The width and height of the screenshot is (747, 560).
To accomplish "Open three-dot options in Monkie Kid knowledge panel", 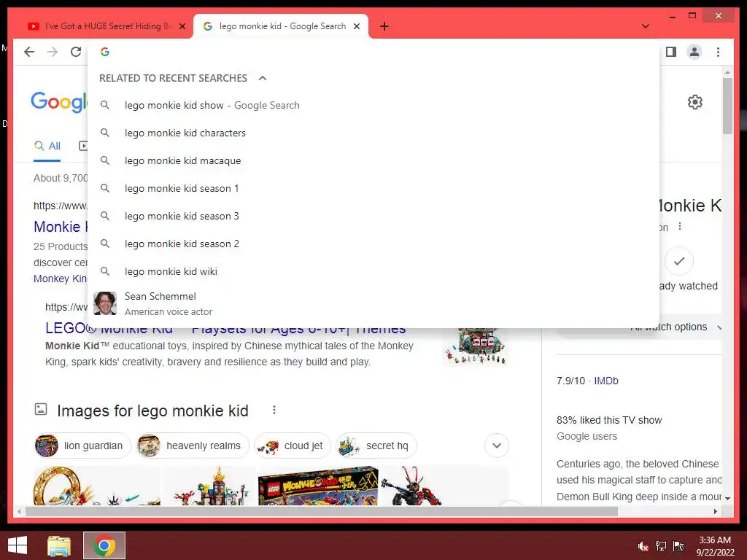I will 680,227.
